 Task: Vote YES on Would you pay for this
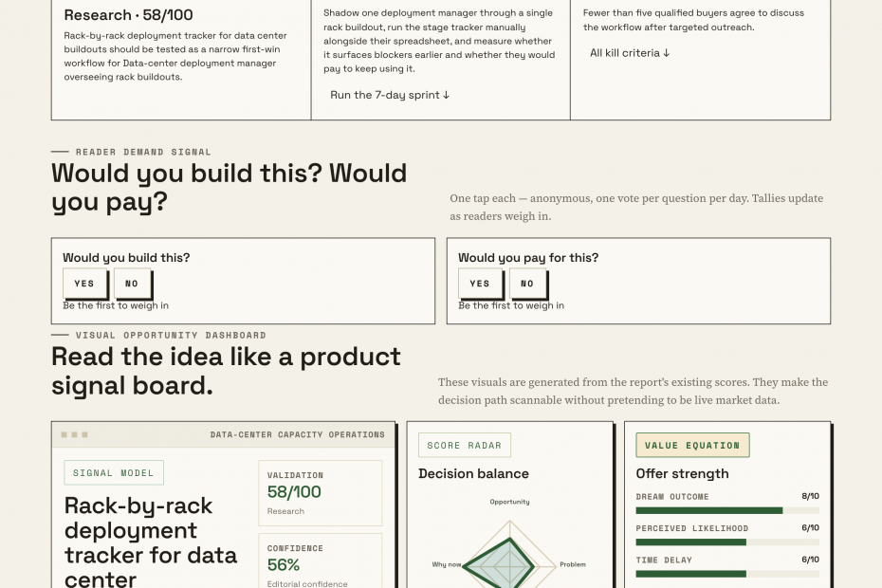[480, 283]
